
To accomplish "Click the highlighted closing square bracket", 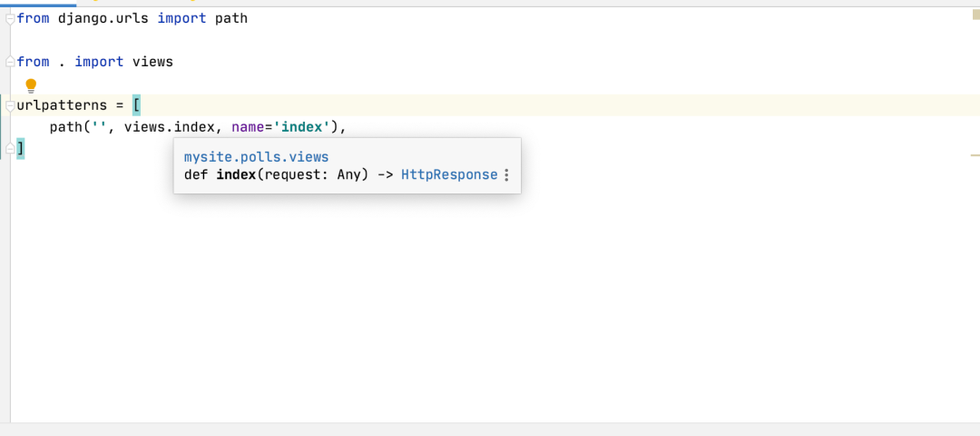I will point(21,149).
